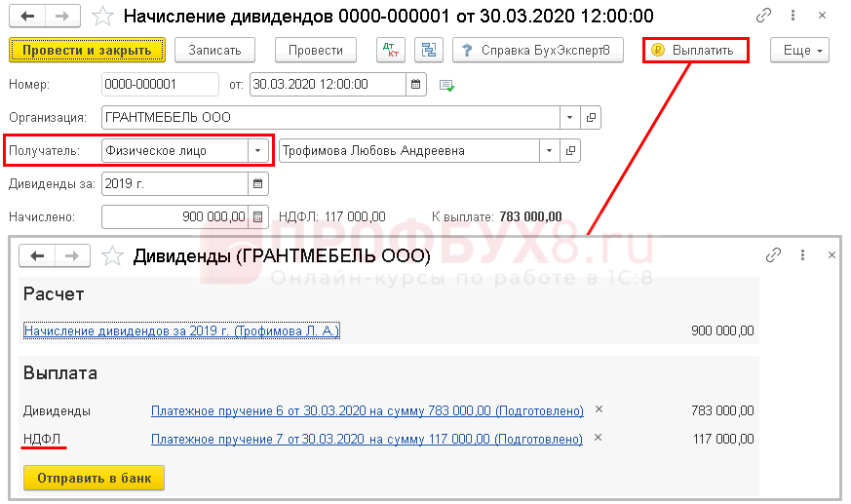851x504 pixels.
Task: Star the Начисление дивидендов document as a favorite
Action: click(x=102, y=17)
